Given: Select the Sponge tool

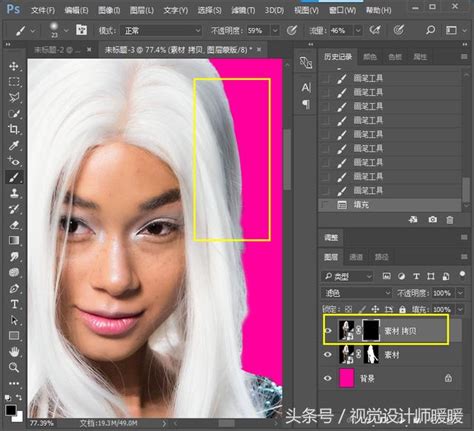Looking at the screenshot, I should point(14,272).
